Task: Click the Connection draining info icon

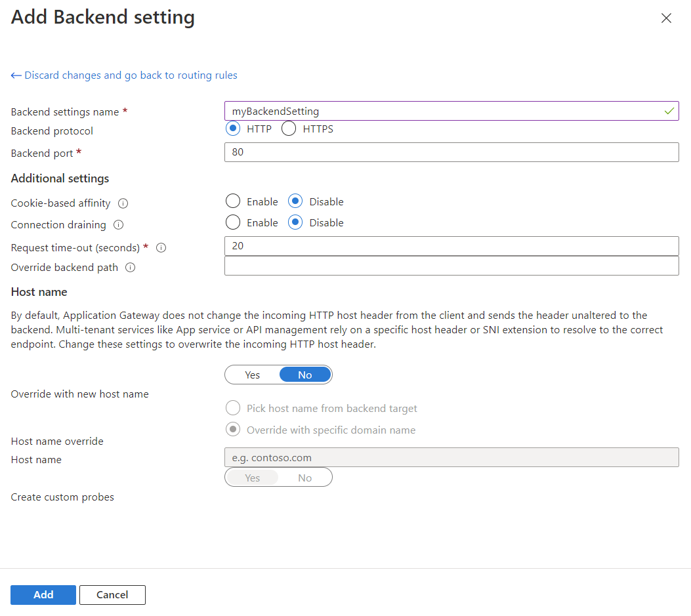Action: tap(118, 225)
